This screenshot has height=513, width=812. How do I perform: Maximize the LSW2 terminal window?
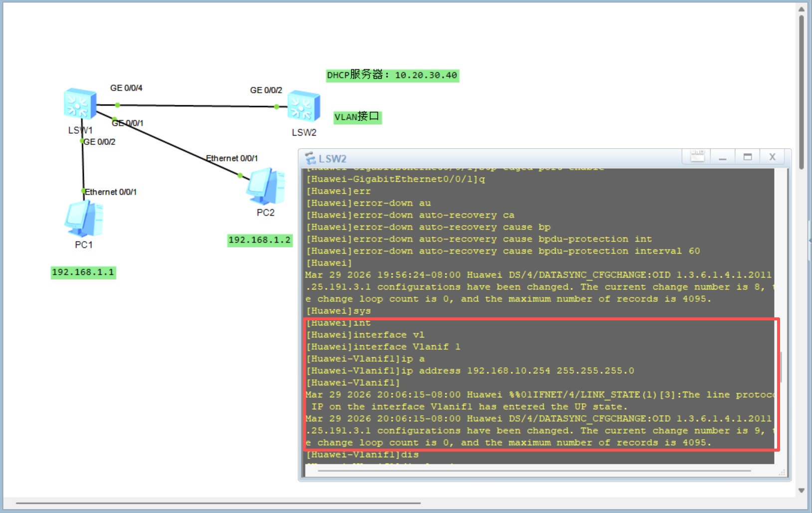click(747, 157)
